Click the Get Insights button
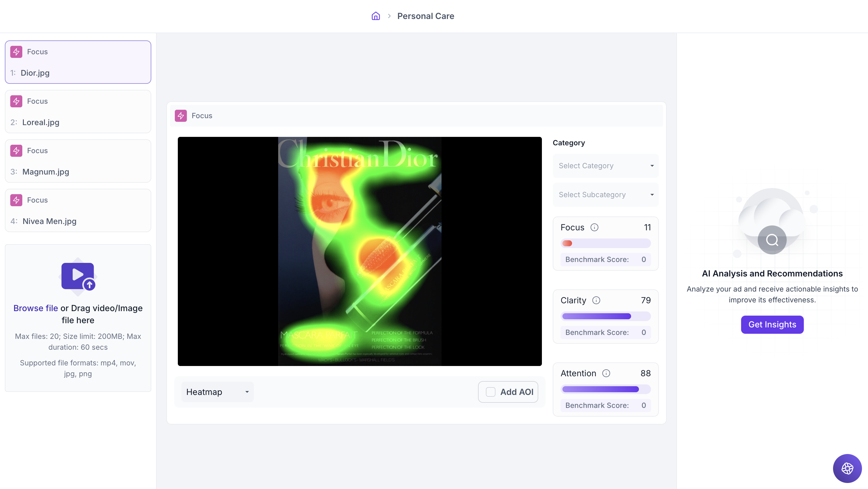The height and width of the screenshot is (489, 868). tap(772, 324)
